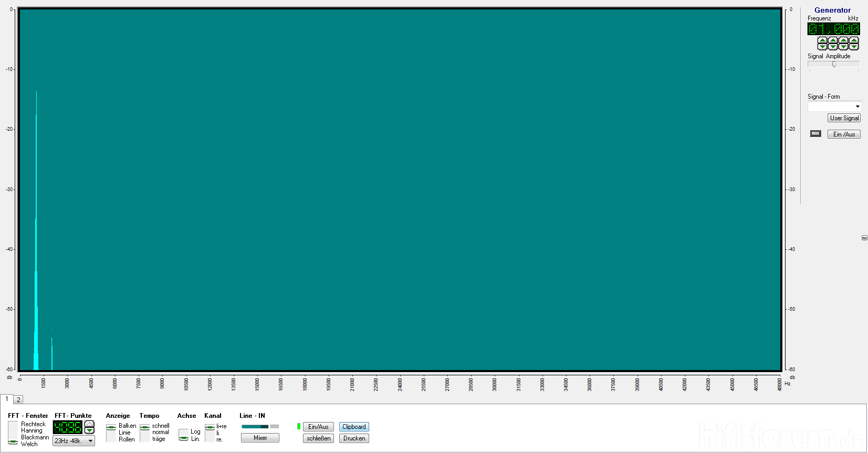Viewport: 868px width, 453px height.
Task: Click the green Line-IN status LED
Action: pyautogui.click(x=299, y=426)
